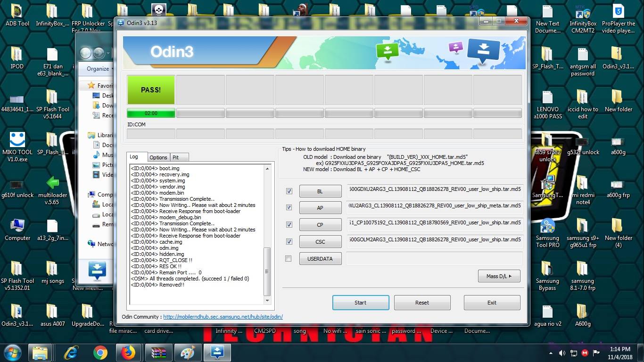Select the multiloader v.5.65 desktop icon
Screen dimensions: 644x362
click(x=52, y=190)
